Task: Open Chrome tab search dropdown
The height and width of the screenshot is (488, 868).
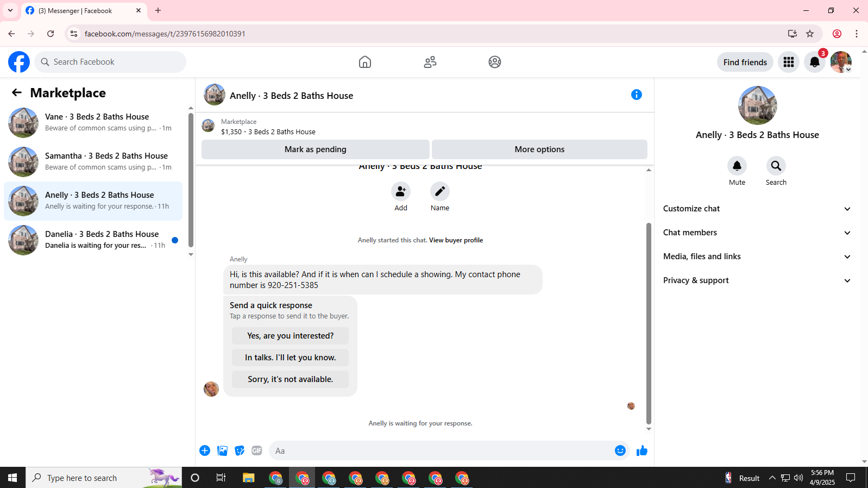Action: pos(10,10)
